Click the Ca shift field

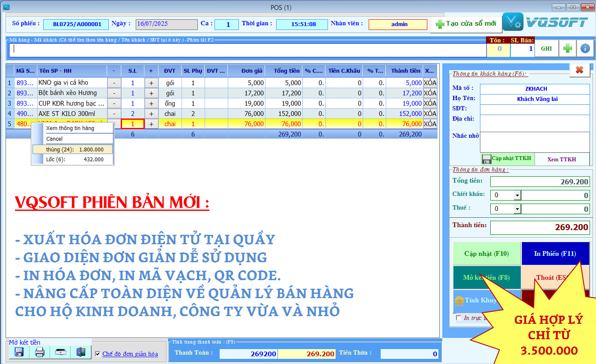tap(226, 24)
